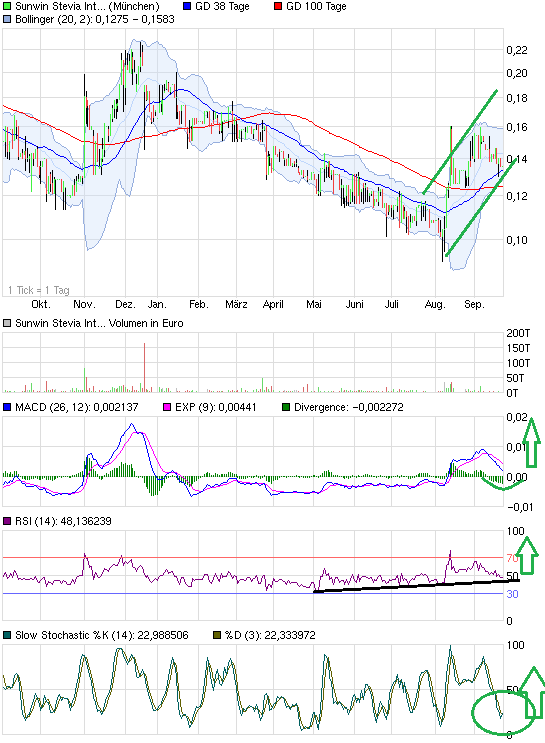Click the 0,16 price axis value

point(517,127)
